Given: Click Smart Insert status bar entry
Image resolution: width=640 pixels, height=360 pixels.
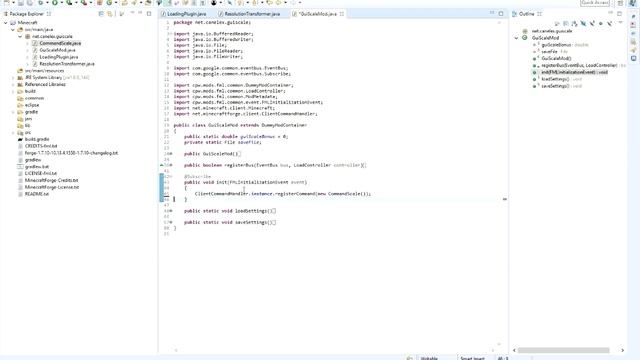Looking at the screenshot, I should tap(472, 358).
